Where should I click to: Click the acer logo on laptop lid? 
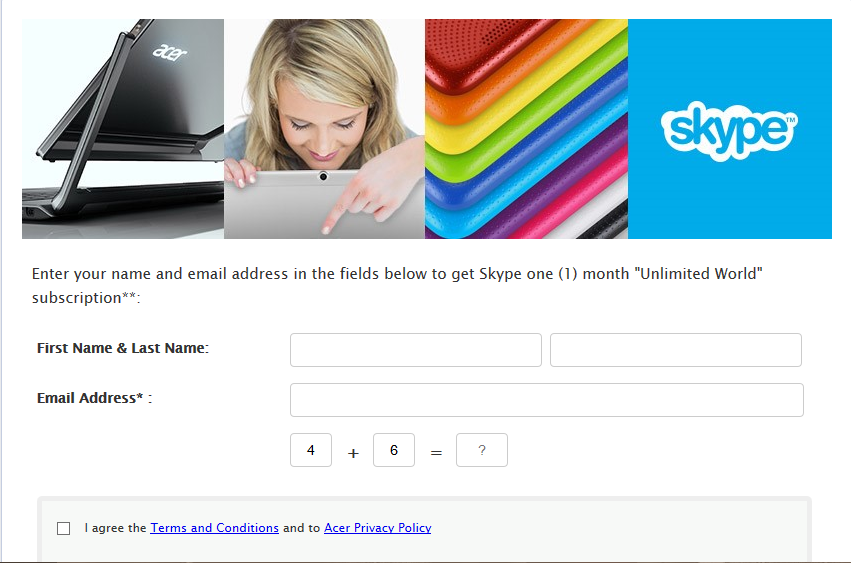(x=169, y=52)
